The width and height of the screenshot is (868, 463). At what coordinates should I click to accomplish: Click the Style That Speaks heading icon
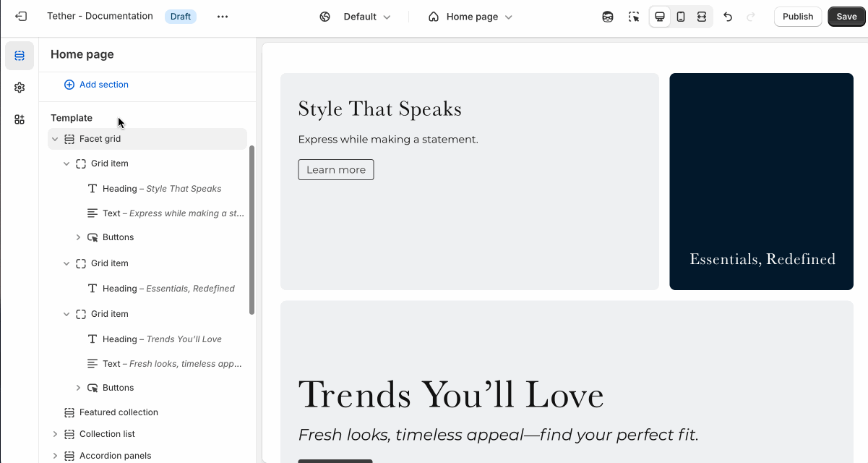(x=93, y=189)
